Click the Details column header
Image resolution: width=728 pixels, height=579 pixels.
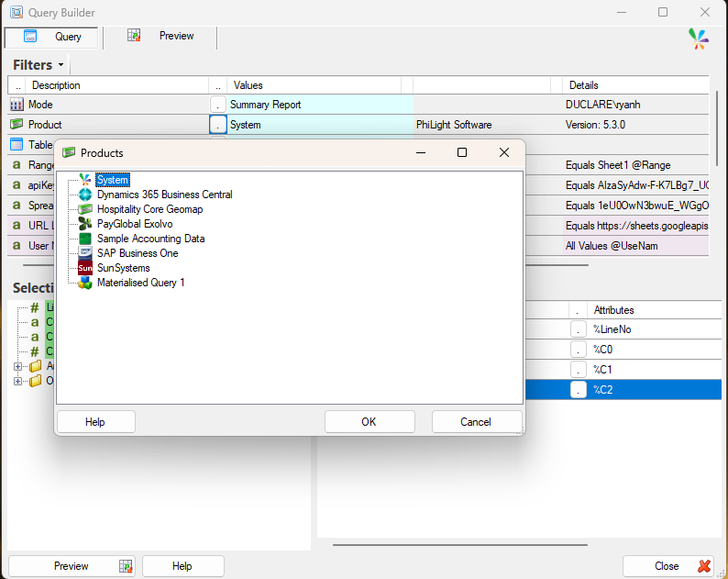coord(635,85)
